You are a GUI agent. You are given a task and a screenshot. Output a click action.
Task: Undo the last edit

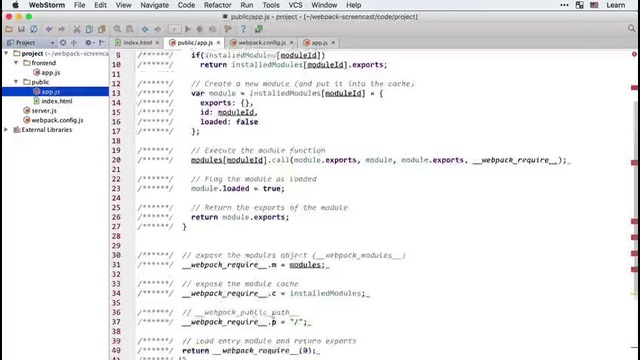49,29
